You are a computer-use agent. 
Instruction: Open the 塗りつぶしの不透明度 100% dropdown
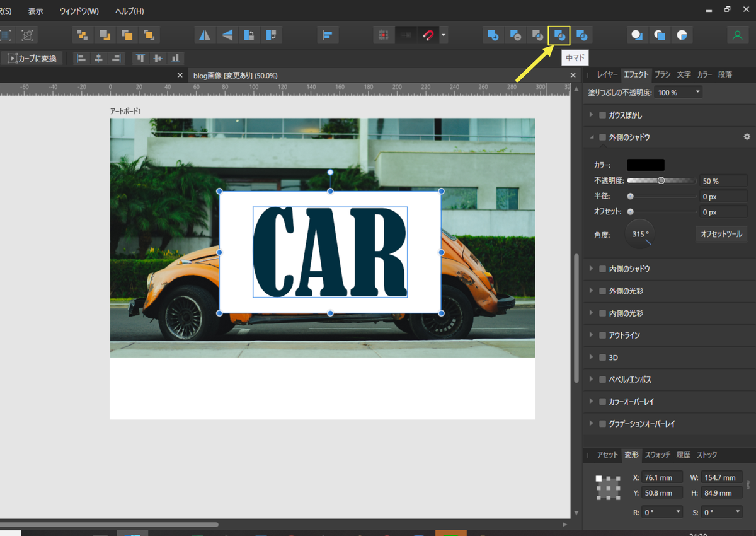coord(679,93)
